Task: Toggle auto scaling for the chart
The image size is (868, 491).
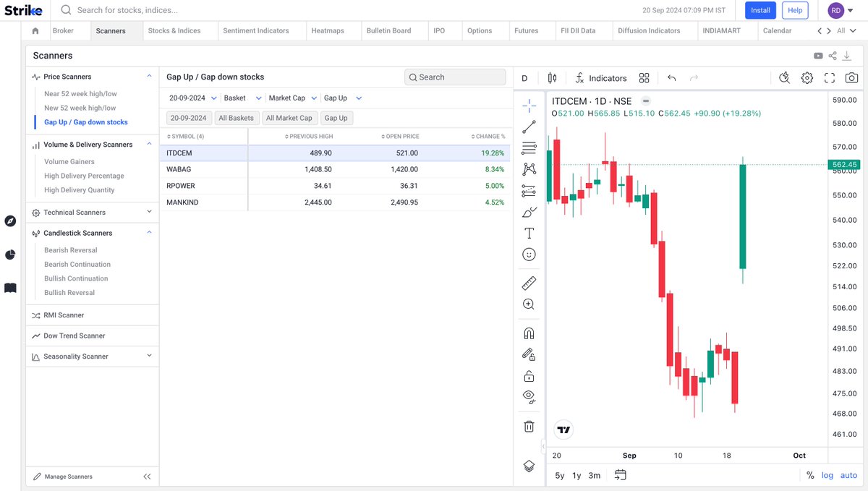Action: 848,475
